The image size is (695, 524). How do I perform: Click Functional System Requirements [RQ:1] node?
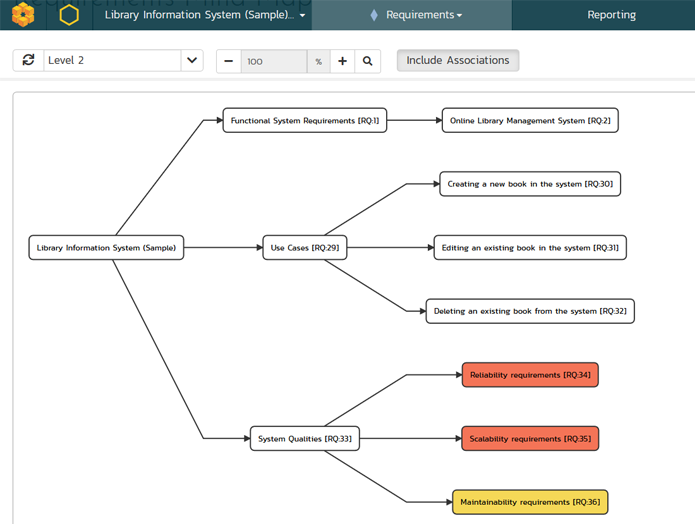304,121
